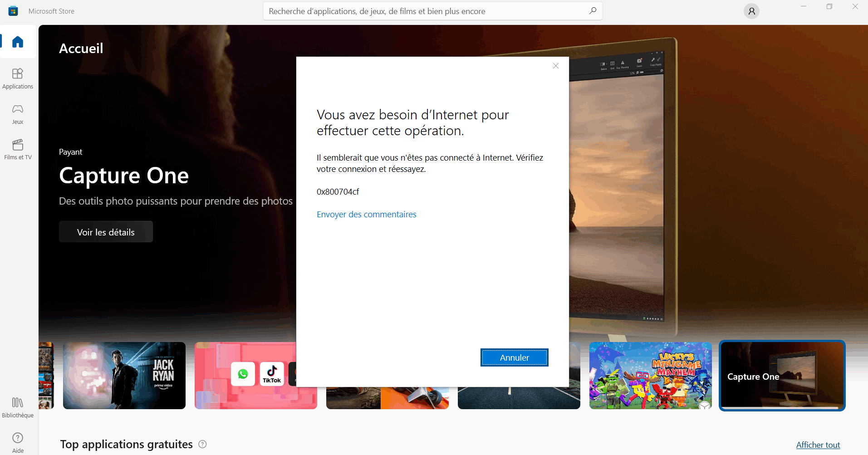This screenshot has width=868, height=455.
Task: Close the error dialog with X
Action: click(556, 66)
